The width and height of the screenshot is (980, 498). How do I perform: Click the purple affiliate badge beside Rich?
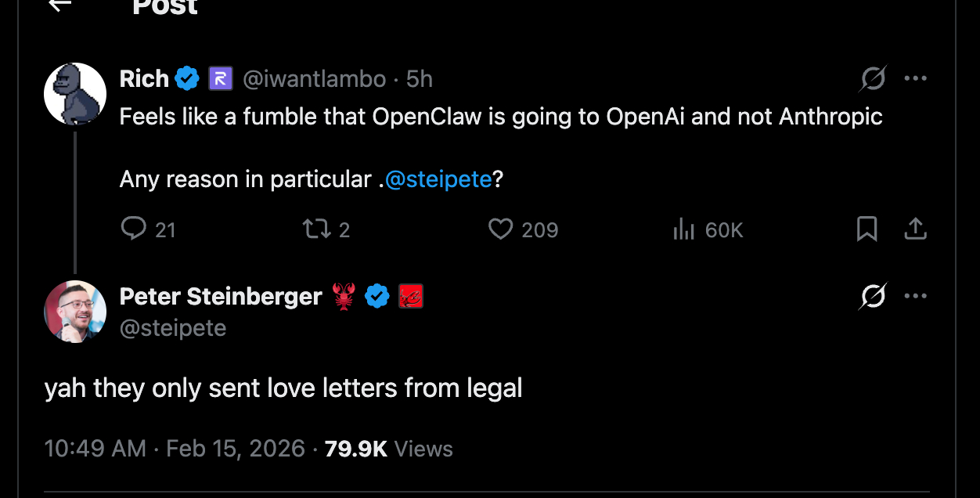point(220,79)
